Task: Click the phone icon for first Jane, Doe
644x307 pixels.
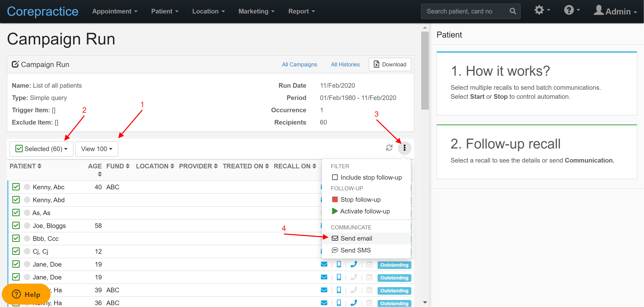Action: click(x=354, y=264)
